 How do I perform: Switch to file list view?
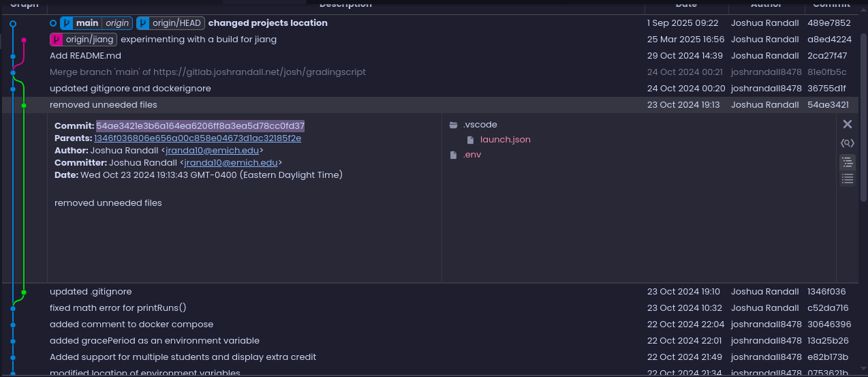(848, 179)
